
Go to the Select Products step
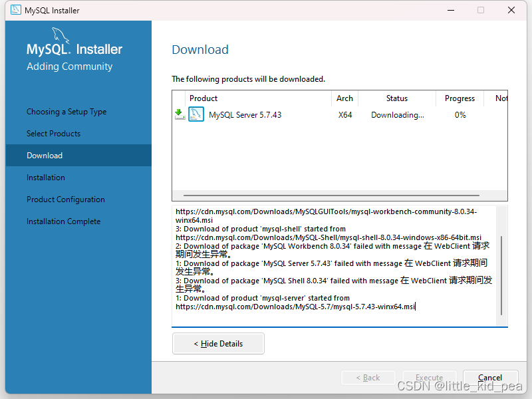tap(54, 134)
